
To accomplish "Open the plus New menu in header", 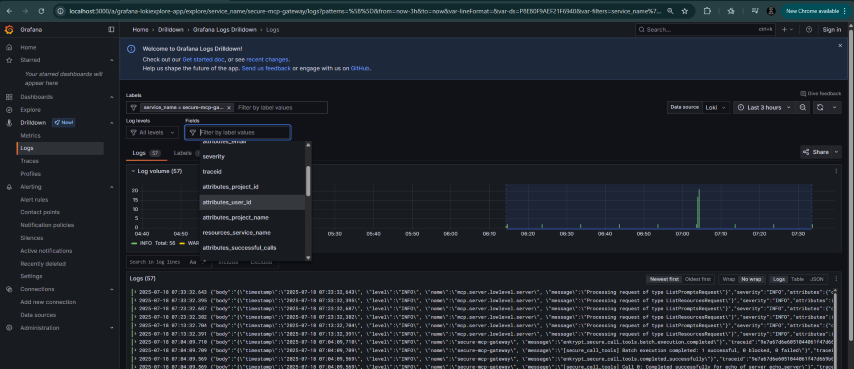I will [788, 29].
